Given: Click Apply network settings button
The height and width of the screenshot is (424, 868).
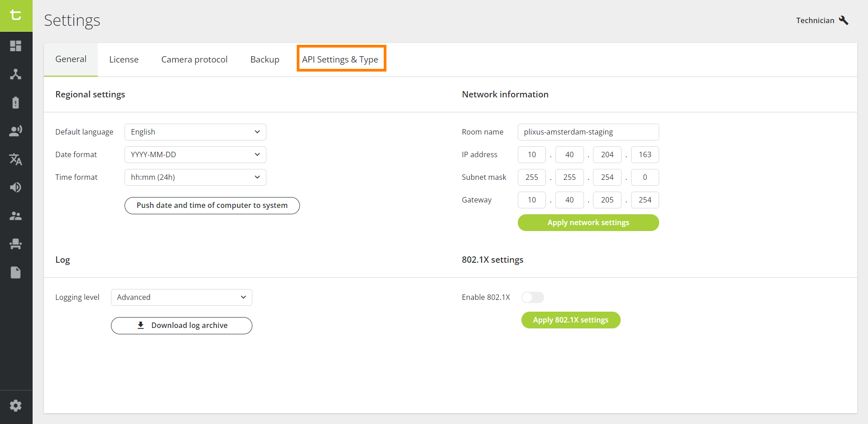Looking at the screenshot, I should (588, 222).
